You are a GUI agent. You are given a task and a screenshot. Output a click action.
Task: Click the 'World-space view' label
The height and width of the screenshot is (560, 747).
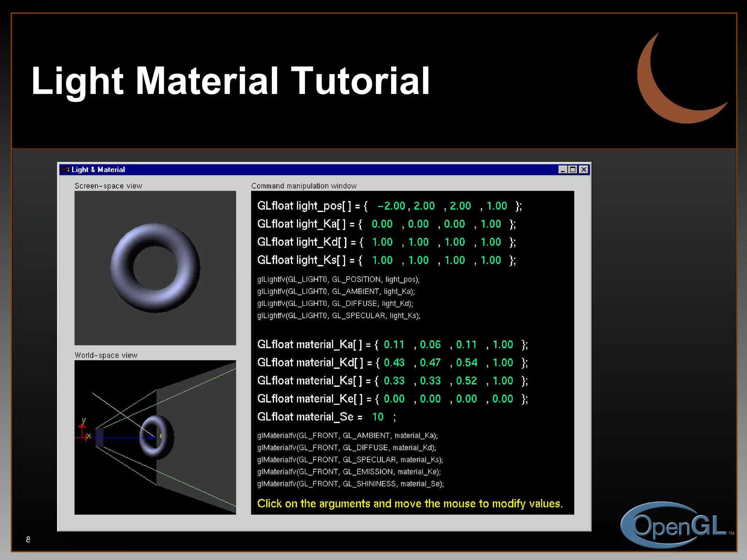pyautogui.click(x=106, y=355)
